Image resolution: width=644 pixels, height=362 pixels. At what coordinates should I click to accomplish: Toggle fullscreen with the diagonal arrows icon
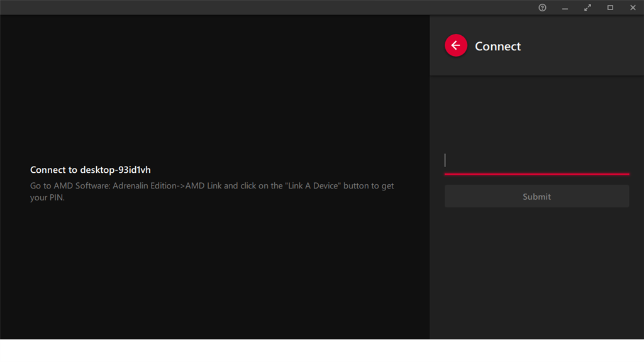click(x=588, y=8)
